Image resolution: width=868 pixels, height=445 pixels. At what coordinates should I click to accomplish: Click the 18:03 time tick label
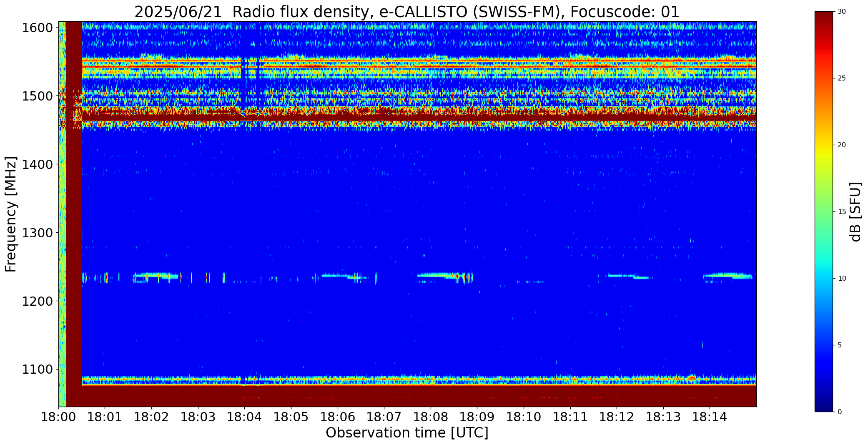(198, 417)
